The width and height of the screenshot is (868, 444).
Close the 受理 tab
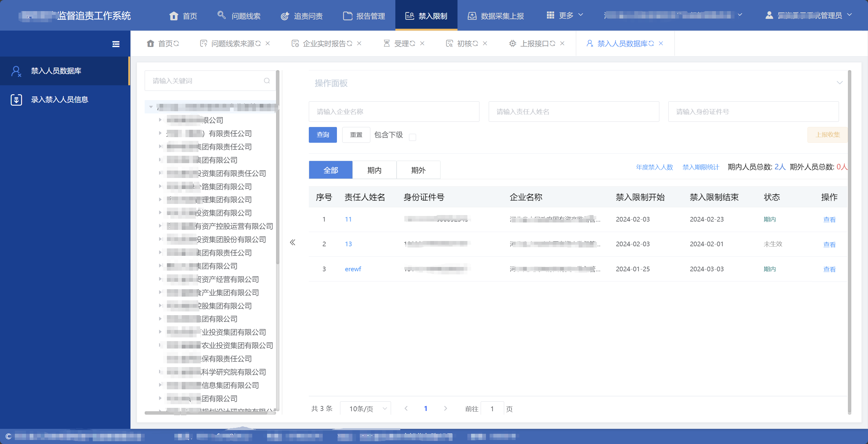click(x=422, y=44)
